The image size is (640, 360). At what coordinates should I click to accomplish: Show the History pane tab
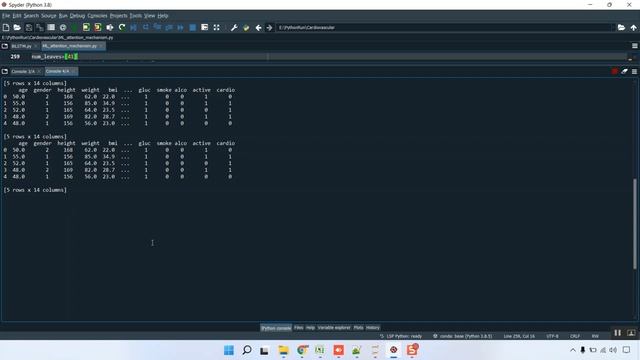pos(373,328)
